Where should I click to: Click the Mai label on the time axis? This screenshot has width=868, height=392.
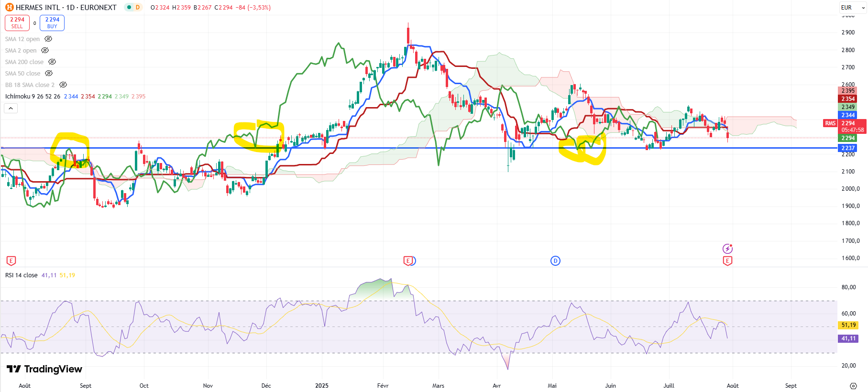(552, 386)
